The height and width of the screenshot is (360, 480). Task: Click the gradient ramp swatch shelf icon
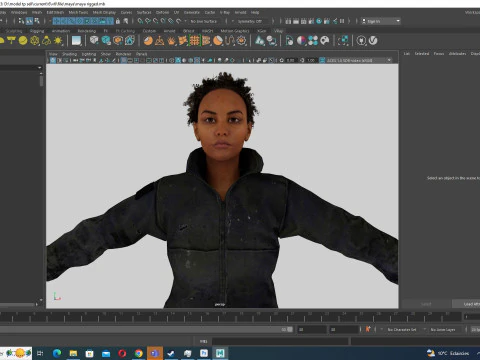(76, 41)
